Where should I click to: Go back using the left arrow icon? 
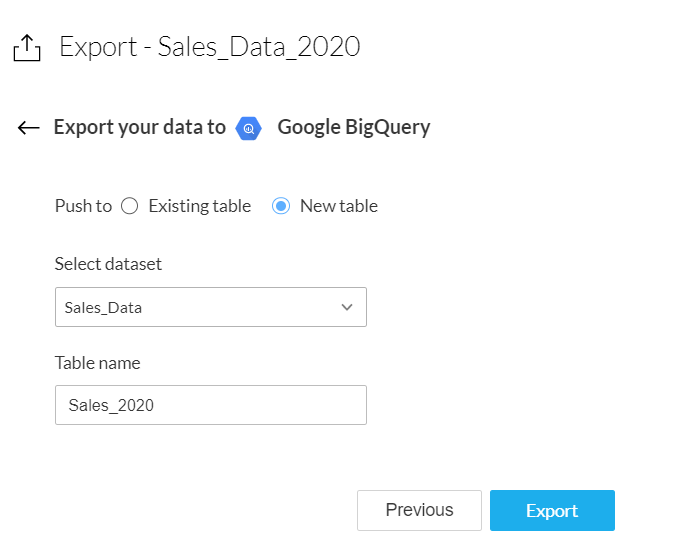tap(28, 127)
